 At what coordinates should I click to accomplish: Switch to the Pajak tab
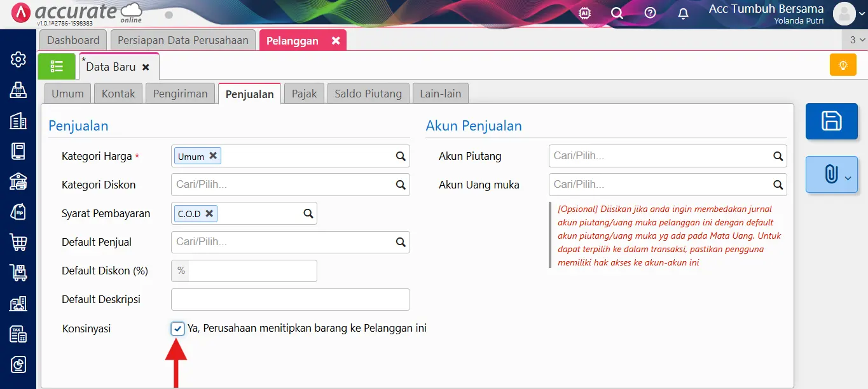coord(304,93)
